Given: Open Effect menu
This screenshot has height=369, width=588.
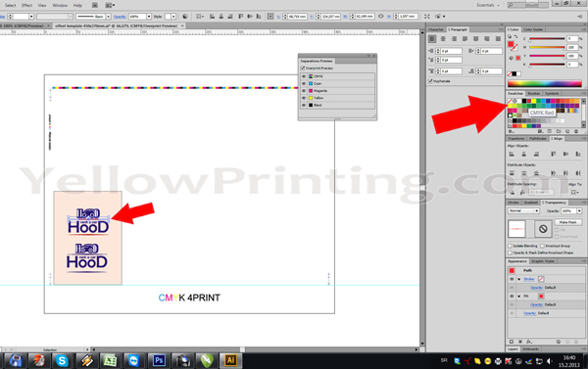Looking at the screenshot, I should click(x=27, y=5).
